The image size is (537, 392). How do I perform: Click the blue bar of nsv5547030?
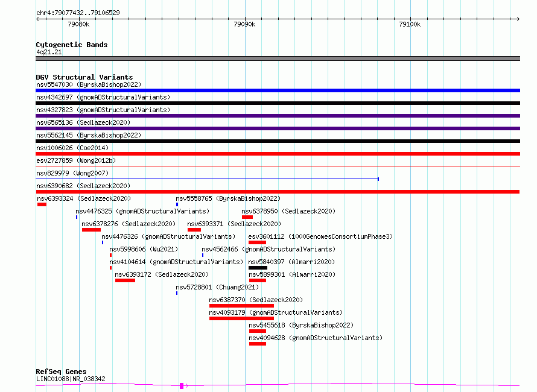pyautogui.click(x=278, y=90)
